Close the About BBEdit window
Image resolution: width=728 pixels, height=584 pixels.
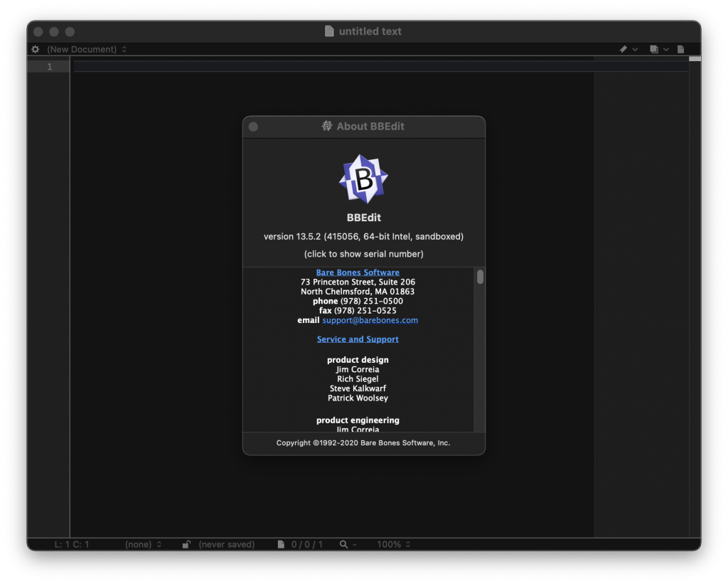coord(253,127)
